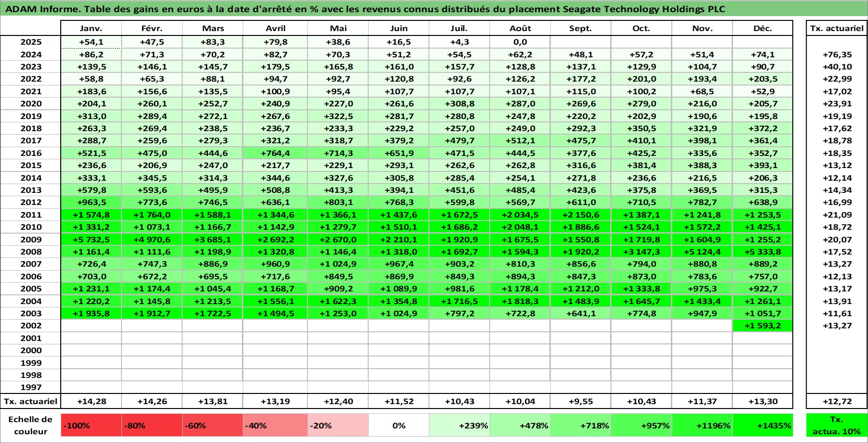Screen dimensions: 868x443
Task: Select the -60% color scale swatch
Action: (213, 426)
